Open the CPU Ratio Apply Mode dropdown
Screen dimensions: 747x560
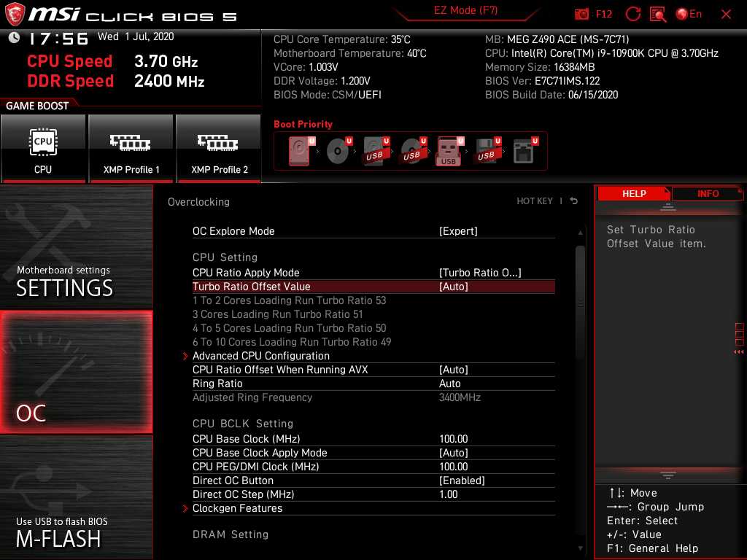pyautogui.click(x=481, y=272)
